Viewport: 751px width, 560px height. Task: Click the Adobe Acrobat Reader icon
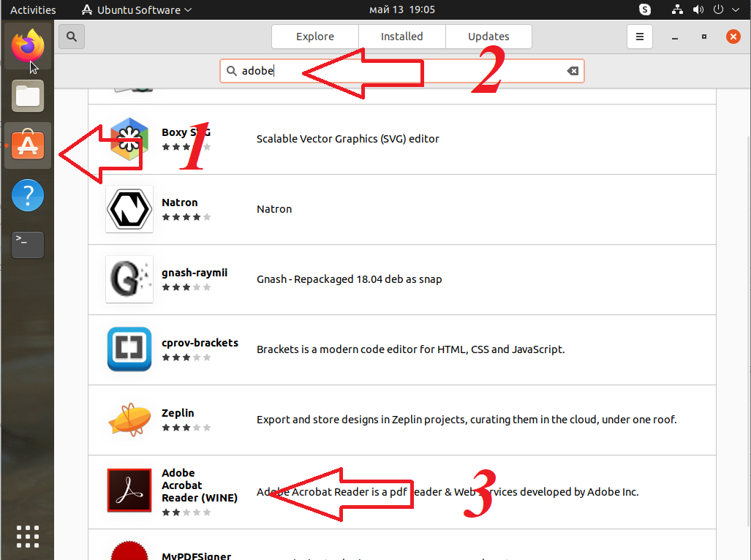point(129,490)
